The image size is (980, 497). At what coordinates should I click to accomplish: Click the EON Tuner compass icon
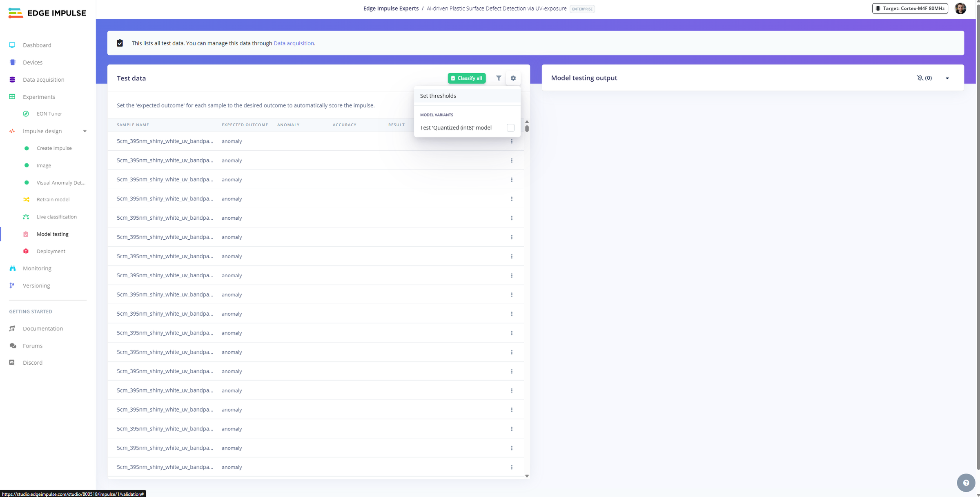(x=26, y=114)
